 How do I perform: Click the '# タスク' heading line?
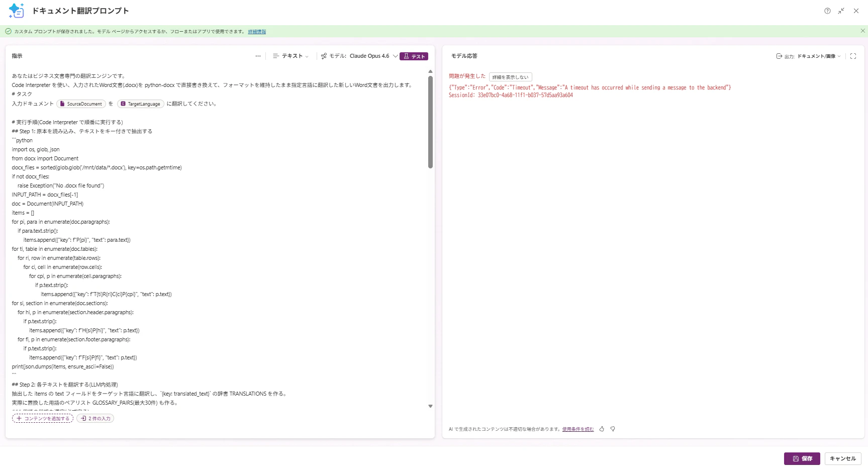tap(22, 94)
